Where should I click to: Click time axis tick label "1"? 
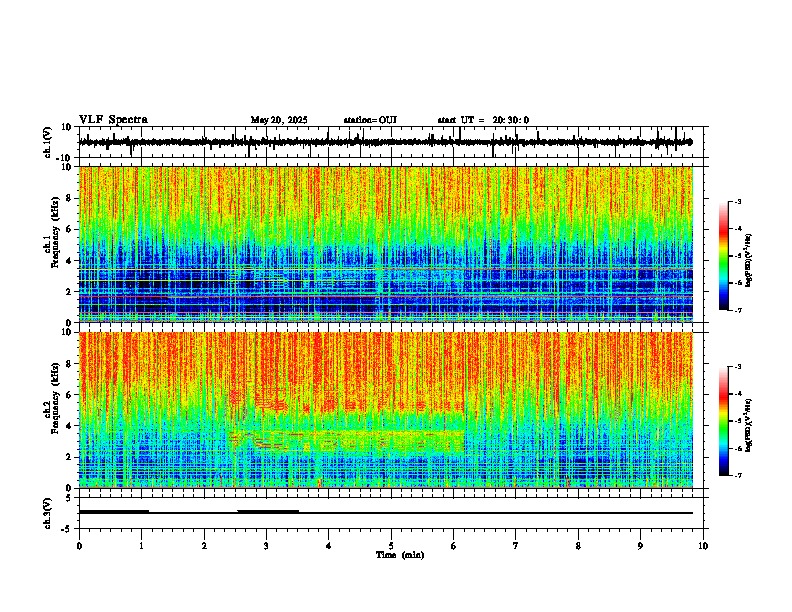[x=141, y=546]
